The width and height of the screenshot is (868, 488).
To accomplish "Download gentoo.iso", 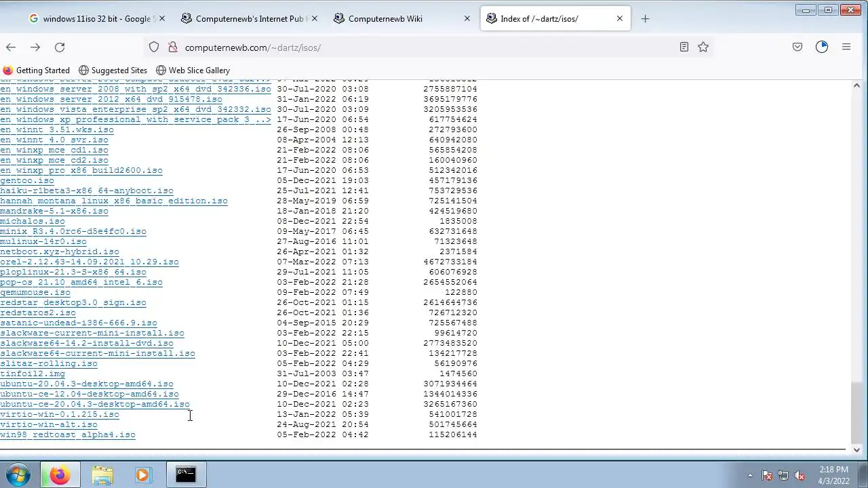I will (27, 180).
